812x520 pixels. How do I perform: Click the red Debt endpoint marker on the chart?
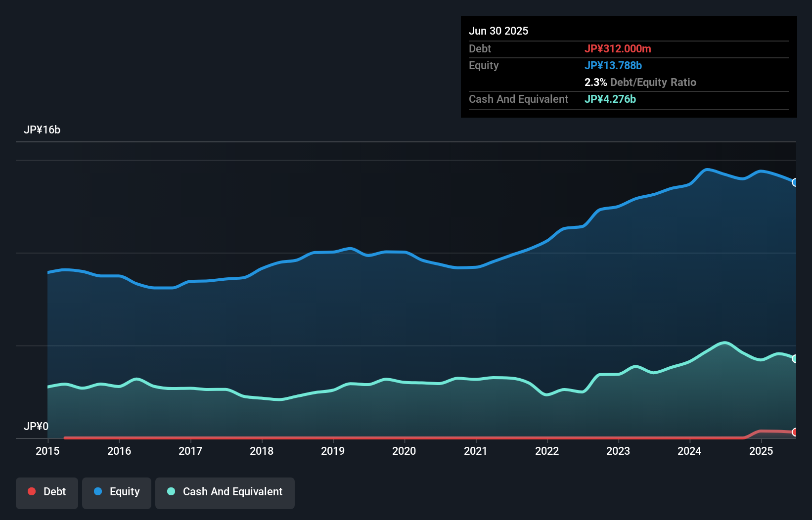(x=795, y=432)
